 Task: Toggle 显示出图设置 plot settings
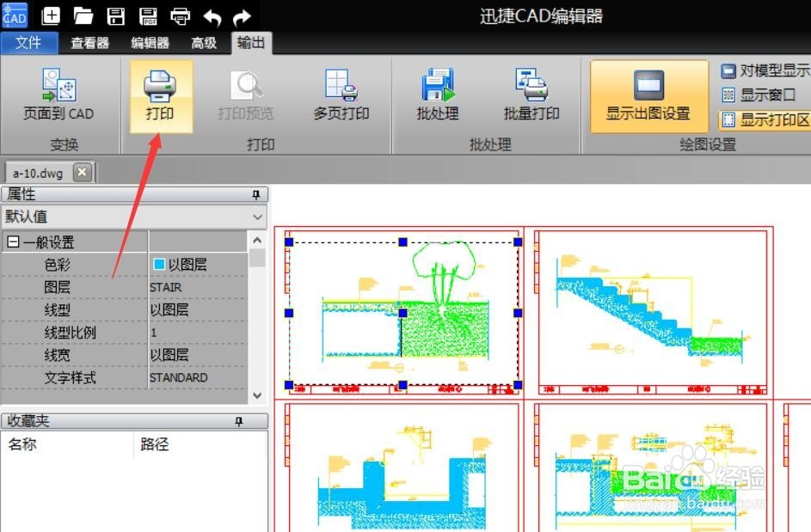click(x=648, y=96)
